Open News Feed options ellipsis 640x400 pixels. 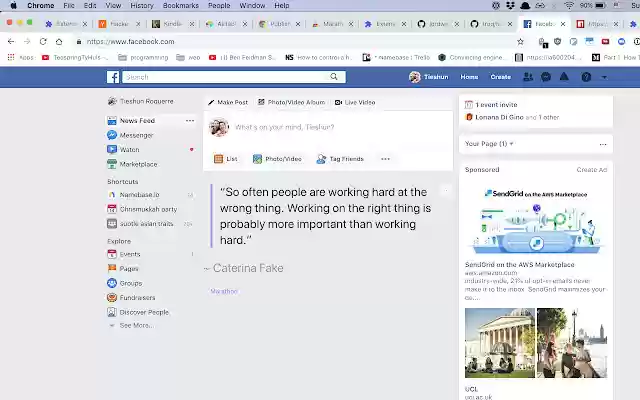click(x=190, y=120)
